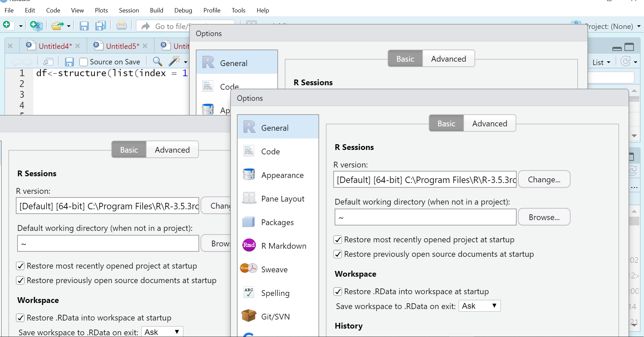Viewport: 644px width, 337px height.
Task: Open the Appearance settings icon
Action: pyautogui.click(x=249, y=174)
